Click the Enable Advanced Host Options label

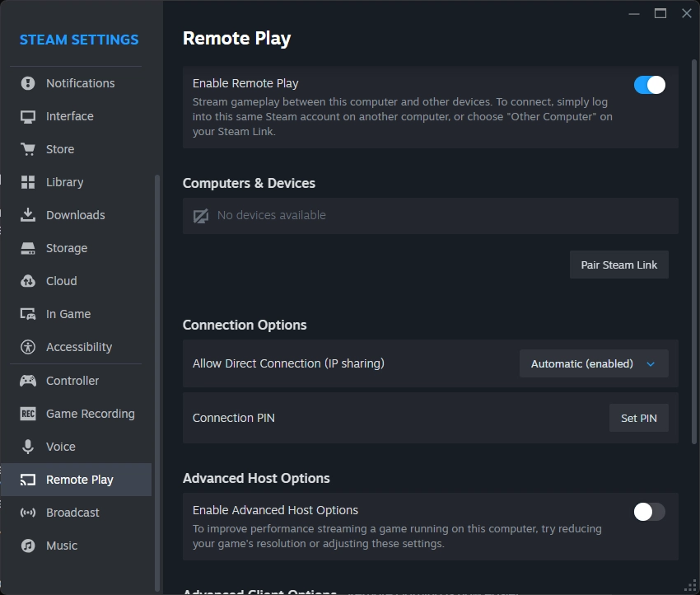pos(275,510)
